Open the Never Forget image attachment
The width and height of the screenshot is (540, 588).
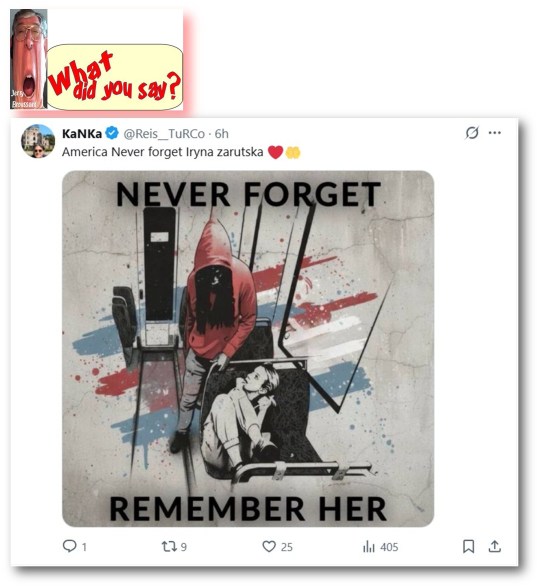[x=248, y=349]
